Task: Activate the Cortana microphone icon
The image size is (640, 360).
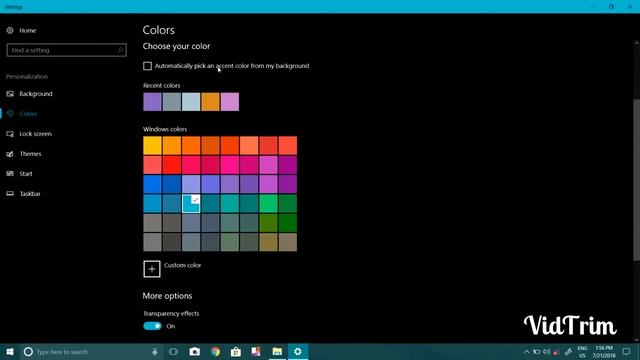Action: coord(155,351)
